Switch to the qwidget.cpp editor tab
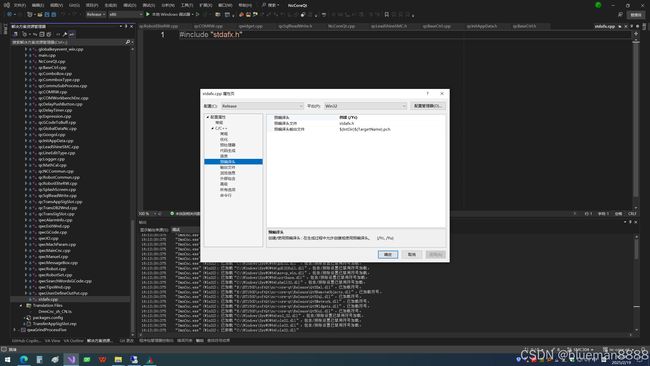Viewport: 650px width, 366px height. click(x=251, y=26)
